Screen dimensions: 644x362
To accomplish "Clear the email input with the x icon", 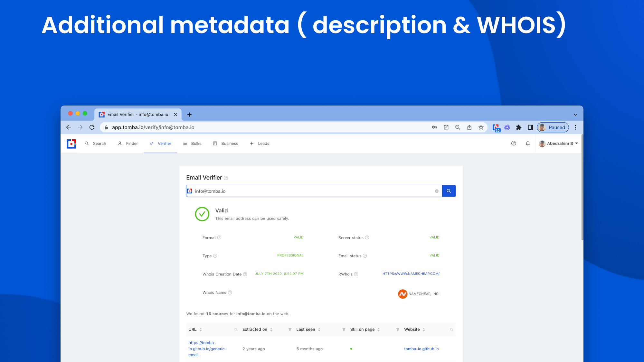I will click(437, 191).
